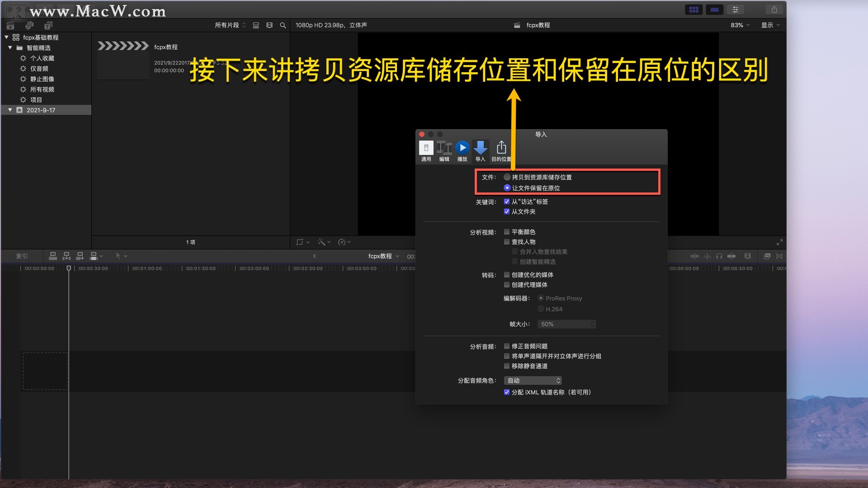Toggle filmstrip clip appearance icon in browser

tap(269, 25)
